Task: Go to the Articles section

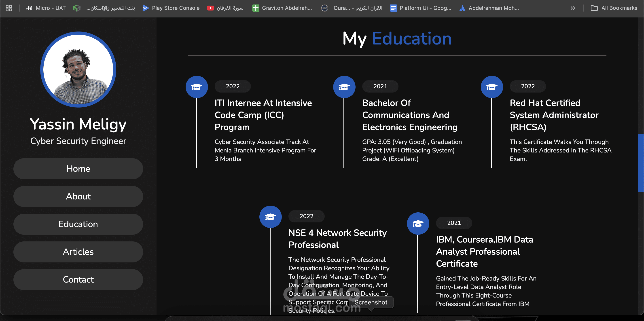Action: (x=78, y=252)
